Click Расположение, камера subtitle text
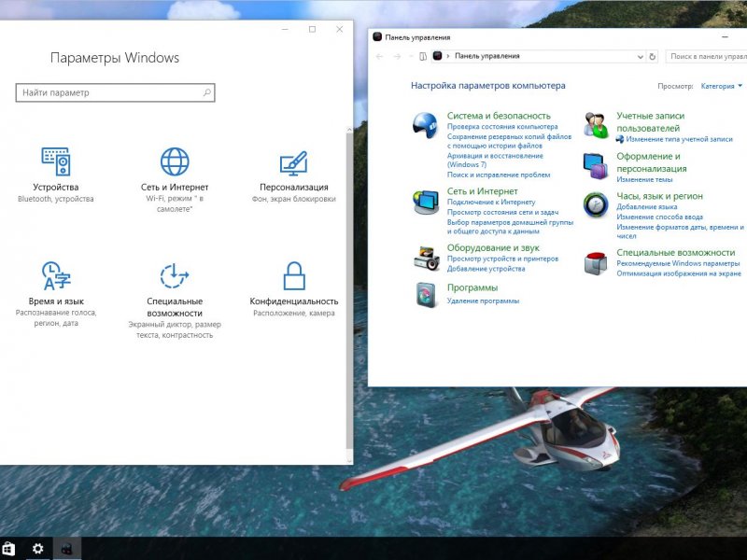 point(294,313)
